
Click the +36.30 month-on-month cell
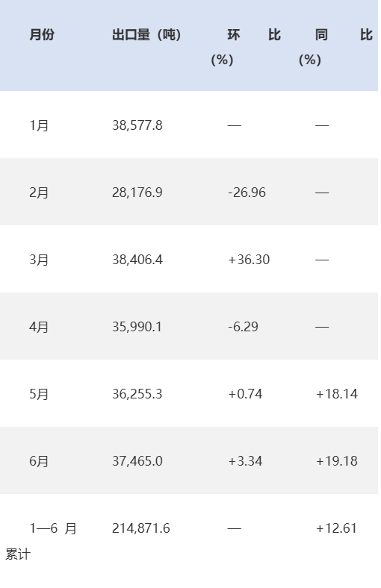click(x=249, y=260)
